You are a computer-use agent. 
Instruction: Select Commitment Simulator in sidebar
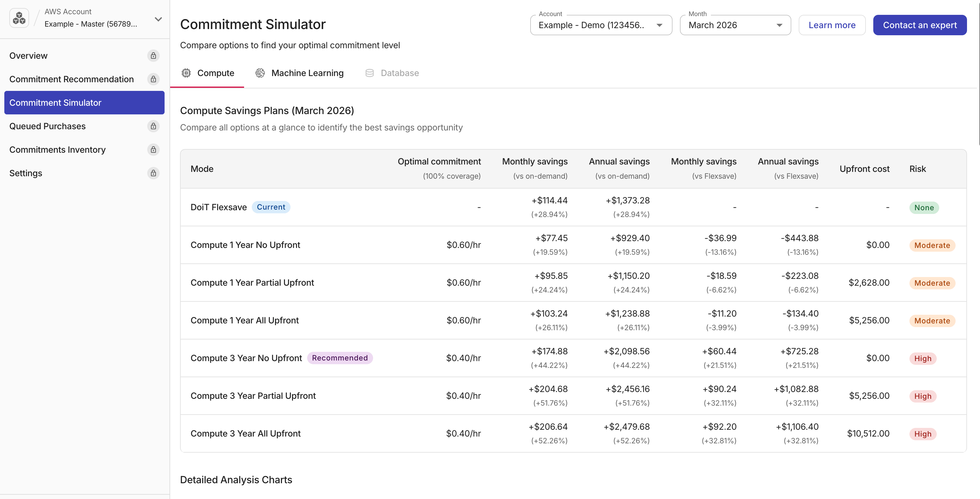pos(84,103)
